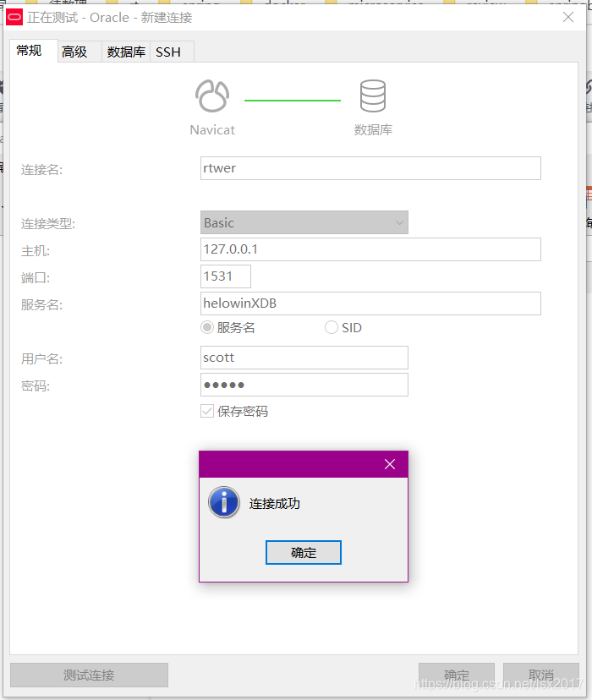592x700 pixels.
Task: Click the 端口 field showing 1531
Action: pos(226,276)
